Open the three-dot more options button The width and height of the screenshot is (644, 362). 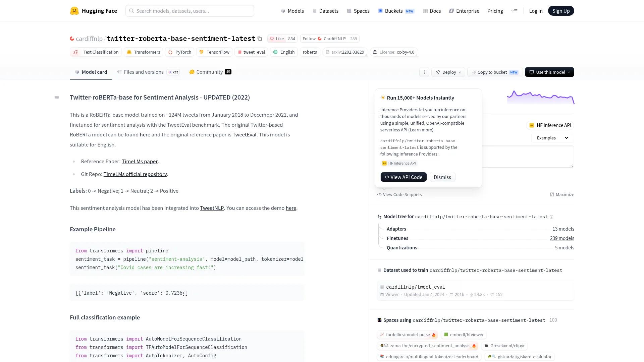tap(424, 72)
